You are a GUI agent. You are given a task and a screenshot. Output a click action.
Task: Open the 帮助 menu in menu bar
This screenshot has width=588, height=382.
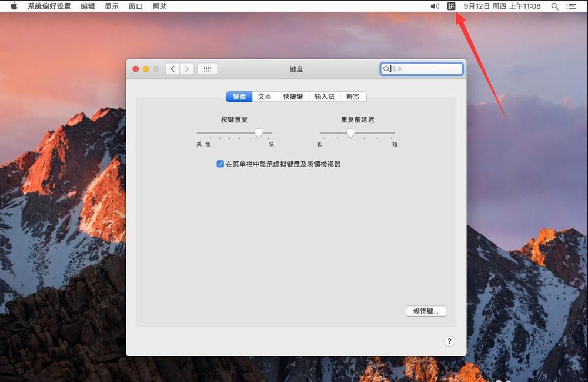click(x=159, y=6)
